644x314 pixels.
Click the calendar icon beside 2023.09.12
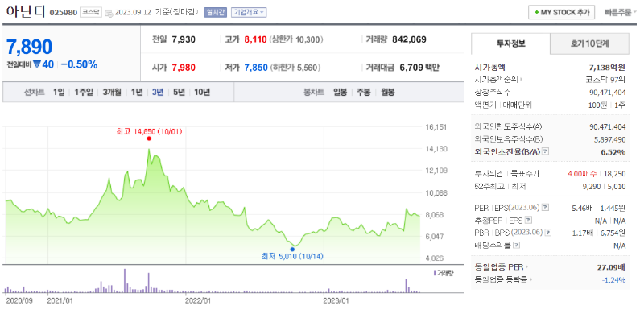(109, 13)
